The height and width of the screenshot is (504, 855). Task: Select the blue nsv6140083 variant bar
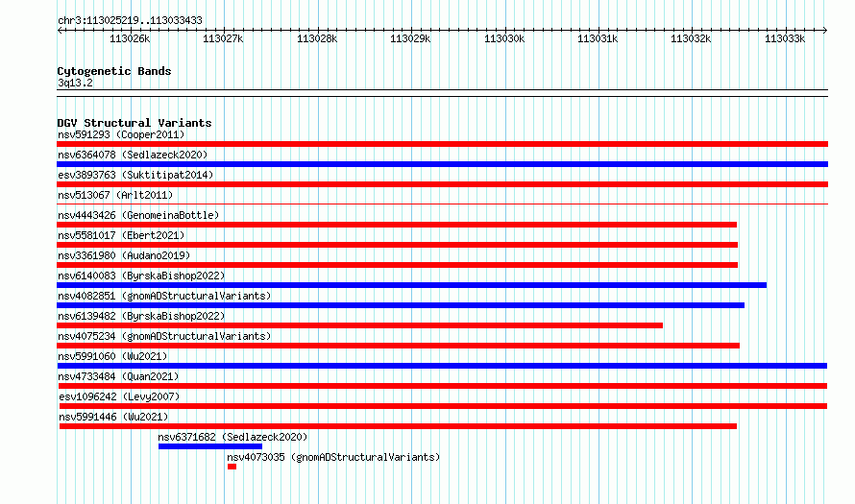(x=412, y=285)
